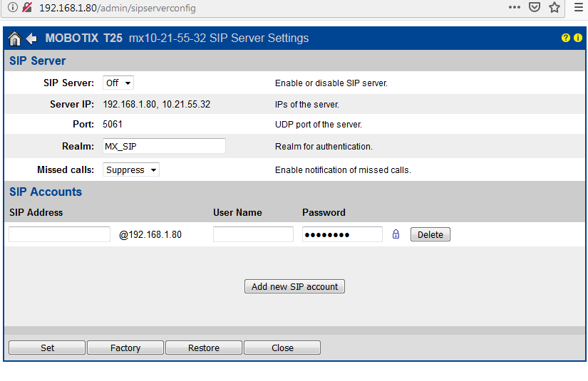Expand the Missed calls Suppress dropdown

click(x=131, y=170)
